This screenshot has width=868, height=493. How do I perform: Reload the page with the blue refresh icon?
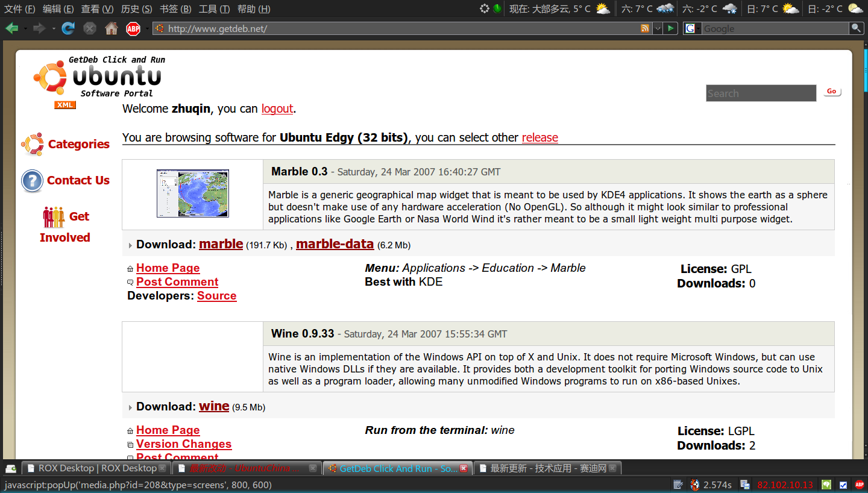click(x=68, y=28)
